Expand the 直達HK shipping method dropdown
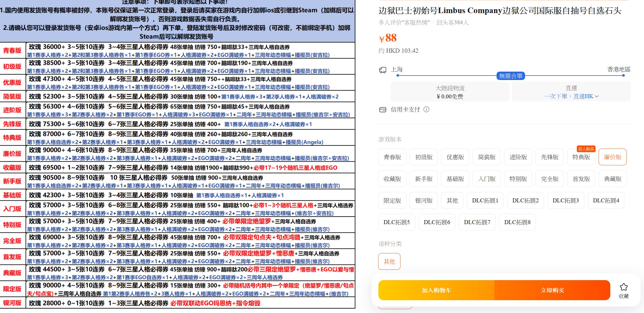Viewport: 644px width, 313px height. (x=571, y=96)
